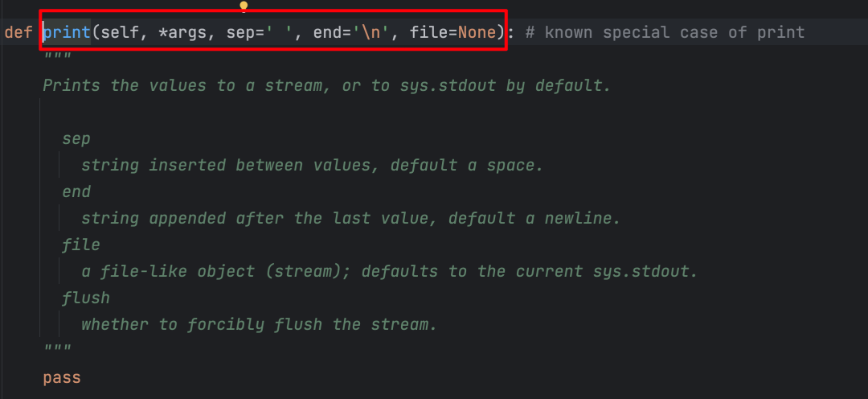Screen dimensions: 868x399
Task: Click the opening docstring triple quotes
Action: pos(57,56)
